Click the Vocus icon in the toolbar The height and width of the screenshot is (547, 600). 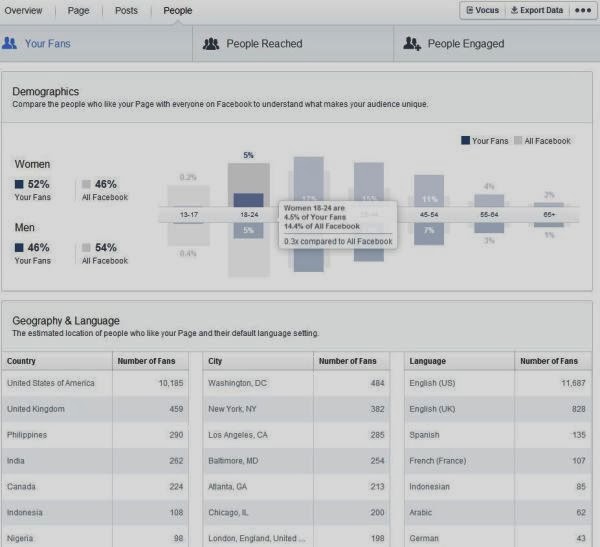point(470,10)
